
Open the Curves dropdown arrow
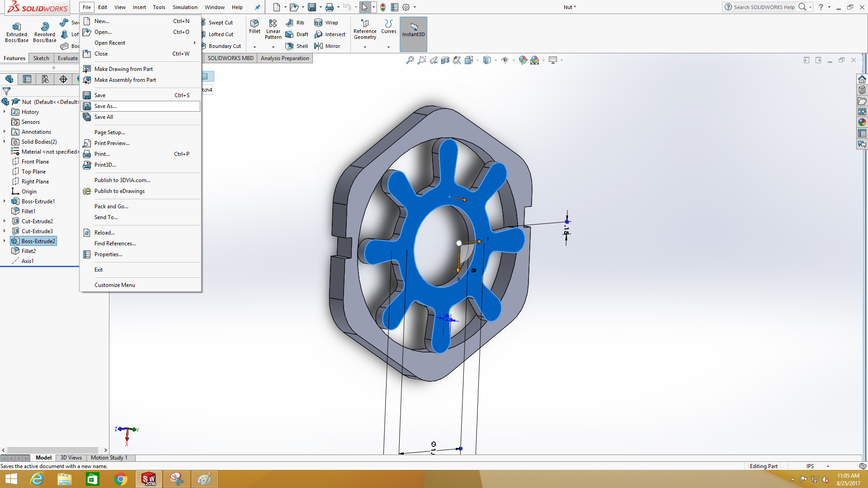click(x=388, y=47)
